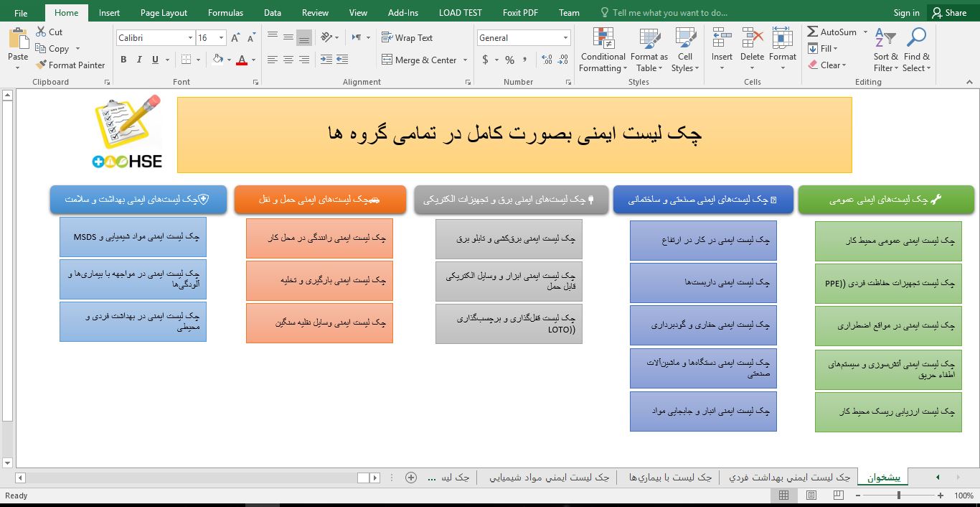980x507 pixels.
Task: Click the Tell me what you want field
Action: (x=663, y=12)
